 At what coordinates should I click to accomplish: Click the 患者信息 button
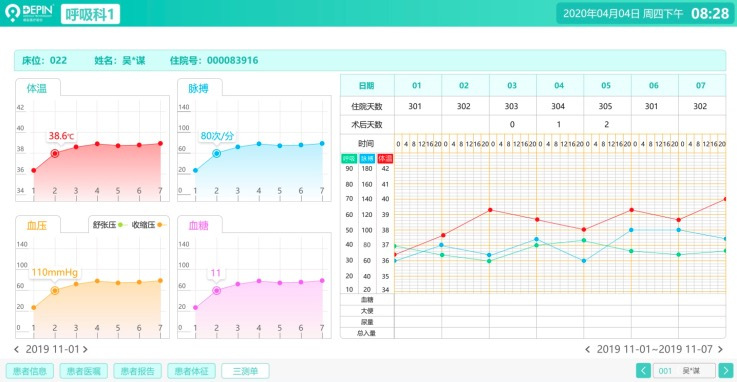coord(30,371)
